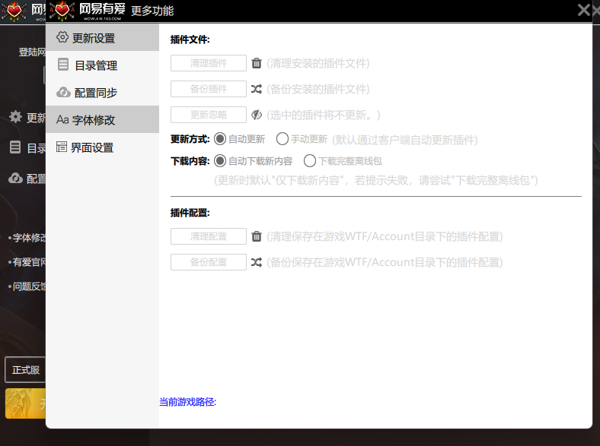The image size is (600, 446).
Task: Switch to the 字体修改 tab
Action: 93,120
